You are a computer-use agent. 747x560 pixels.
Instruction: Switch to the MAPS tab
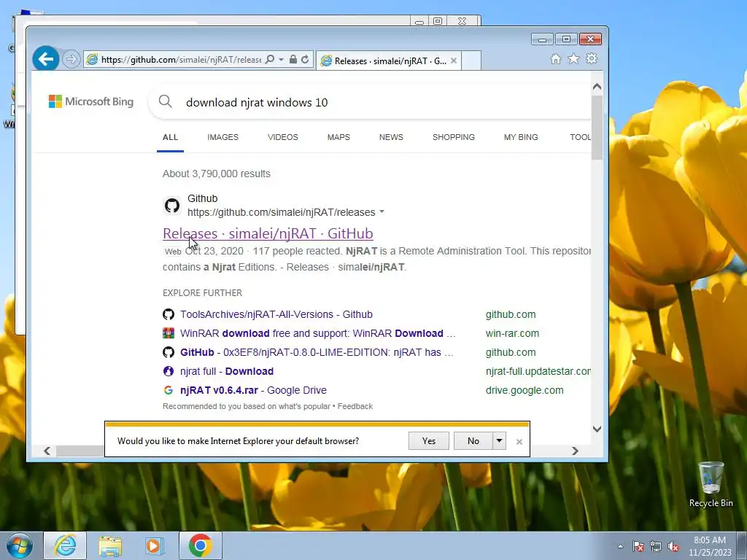pyautogui.click(x=338, y=137)
